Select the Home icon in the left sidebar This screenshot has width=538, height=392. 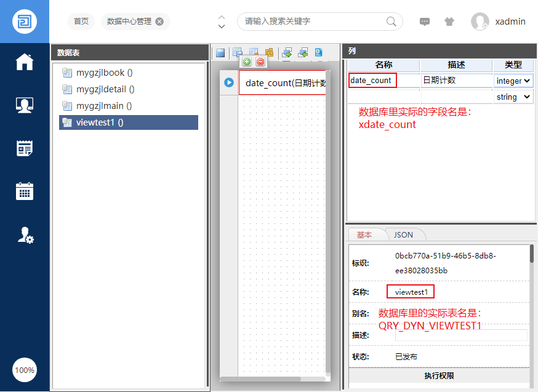tap(25, 62)
